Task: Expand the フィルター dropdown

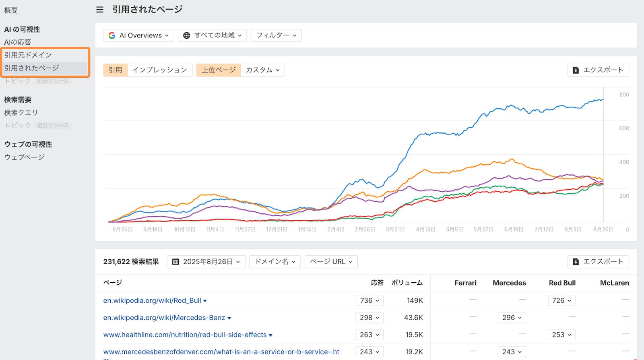Action: (276, 35)
